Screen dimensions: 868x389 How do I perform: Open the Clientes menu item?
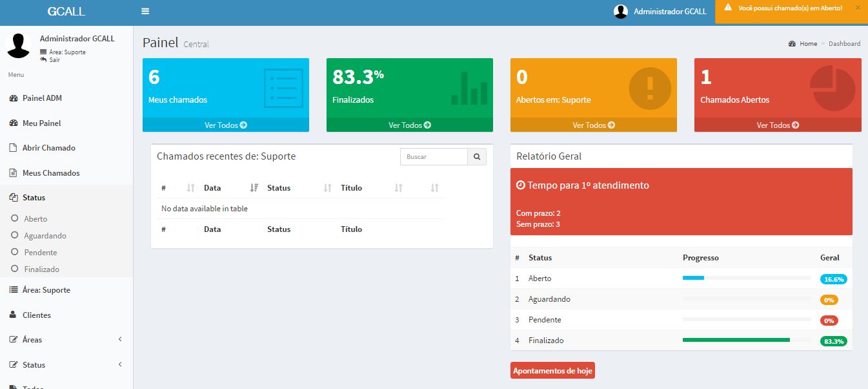click(36, 315)
